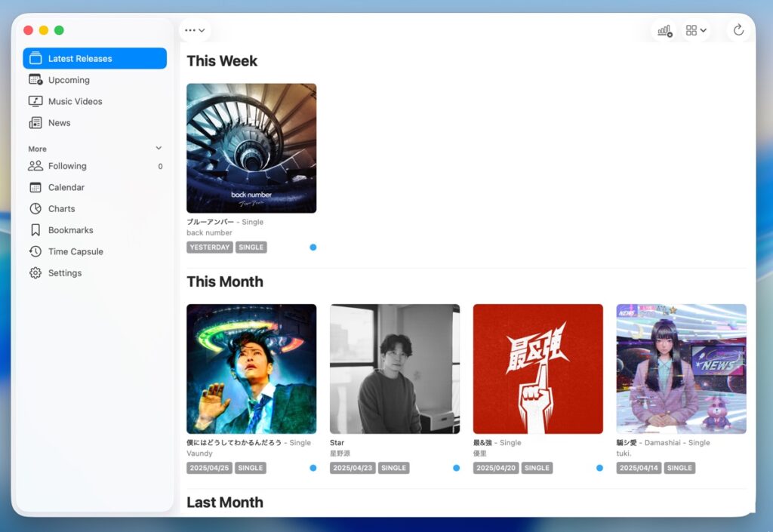Click the chart stats toolbar icon
The height and width of the screenshot is (532, 773).
click(664, 30)
